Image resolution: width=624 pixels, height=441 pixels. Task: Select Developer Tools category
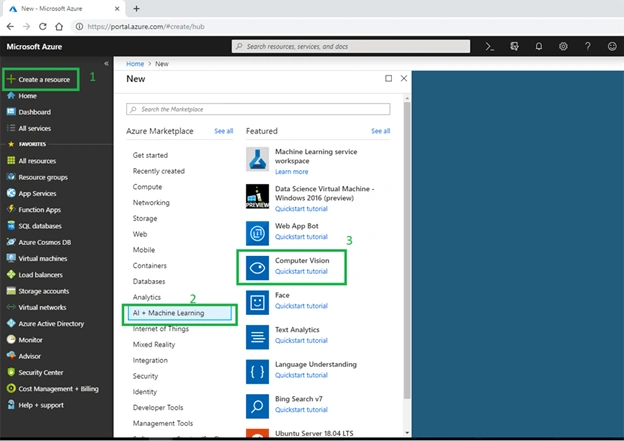pyautogui.click(x=158, y=408)
